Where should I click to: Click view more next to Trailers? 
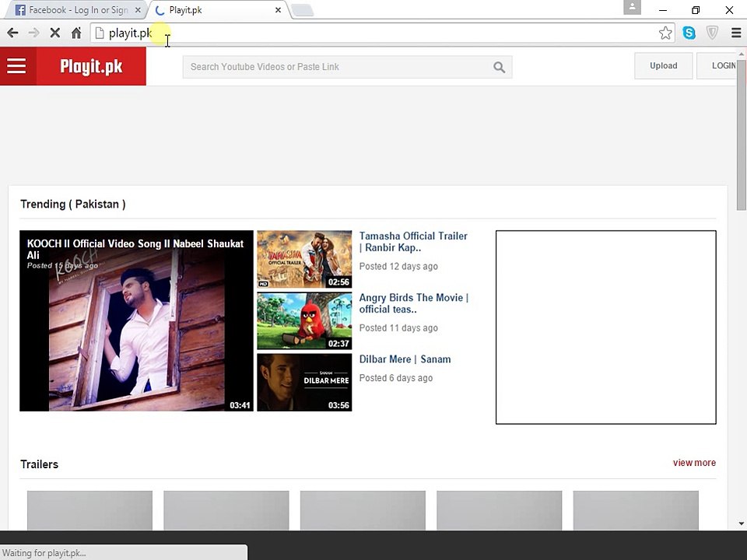click(x=694, y=462)
